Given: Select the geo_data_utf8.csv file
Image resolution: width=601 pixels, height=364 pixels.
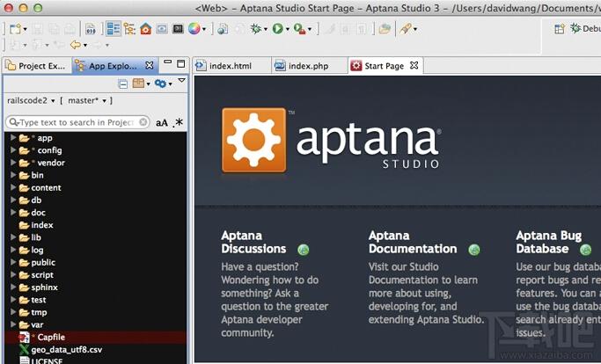Looking at the screenshot, I should [61, 349].
